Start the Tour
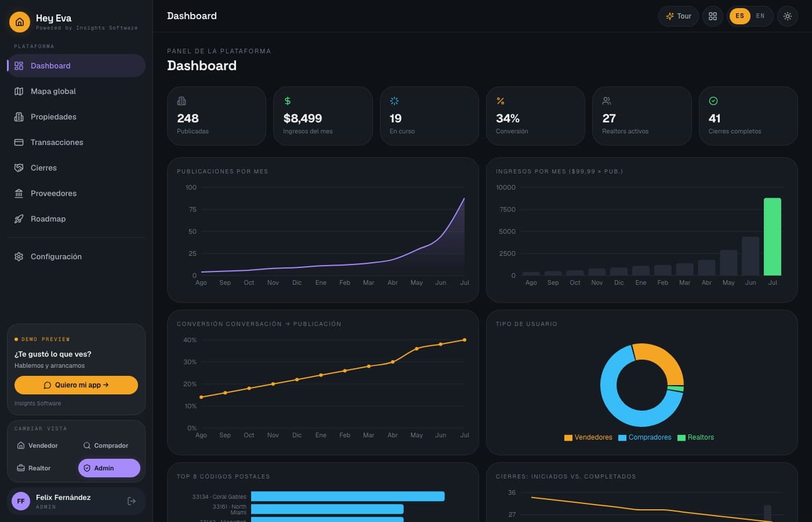The image size is (812, 522). coord(679,16)
